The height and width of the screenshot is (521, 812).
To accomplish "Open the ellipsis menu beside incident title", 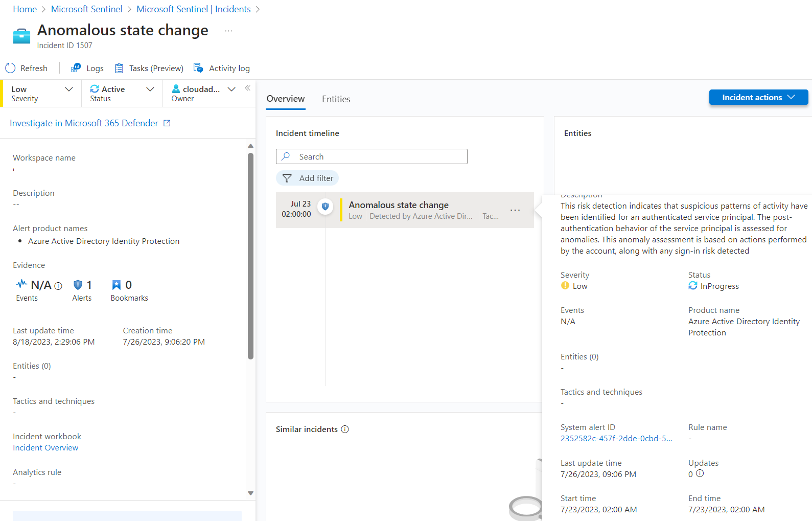I will point(228,31).
